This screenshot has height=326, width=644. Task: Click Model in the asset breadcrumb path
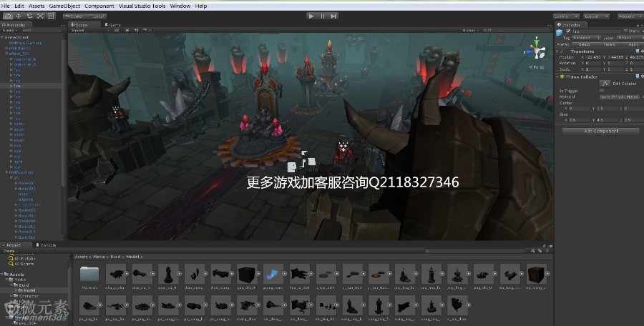[132, 257]
